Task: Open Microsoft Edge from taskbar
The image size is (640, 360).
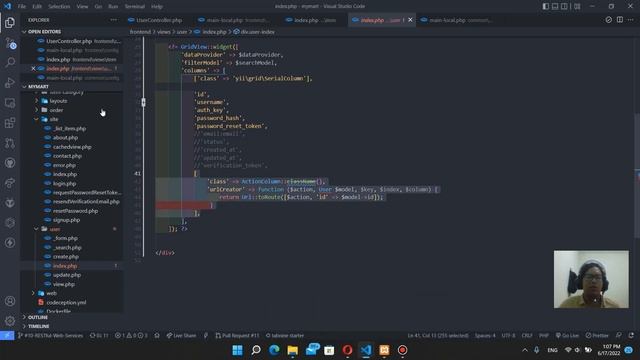Action: [274, 350]
